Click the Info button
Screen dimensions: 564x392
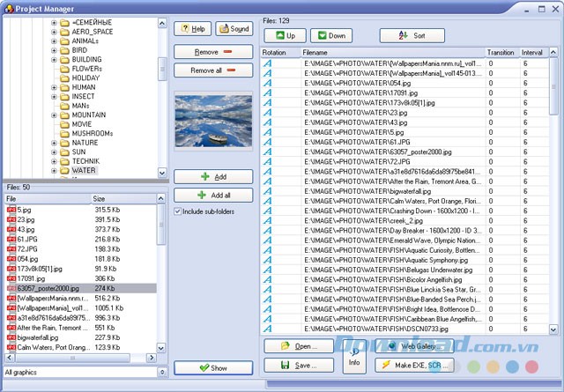(353, 355)
